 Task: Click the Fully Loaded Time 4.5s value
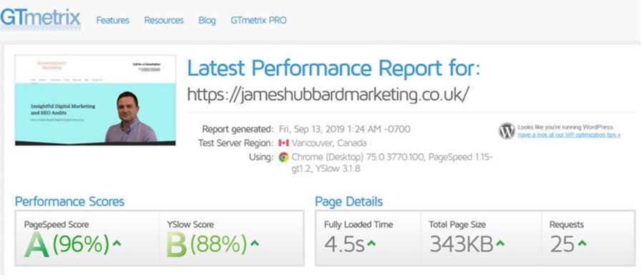344,245
